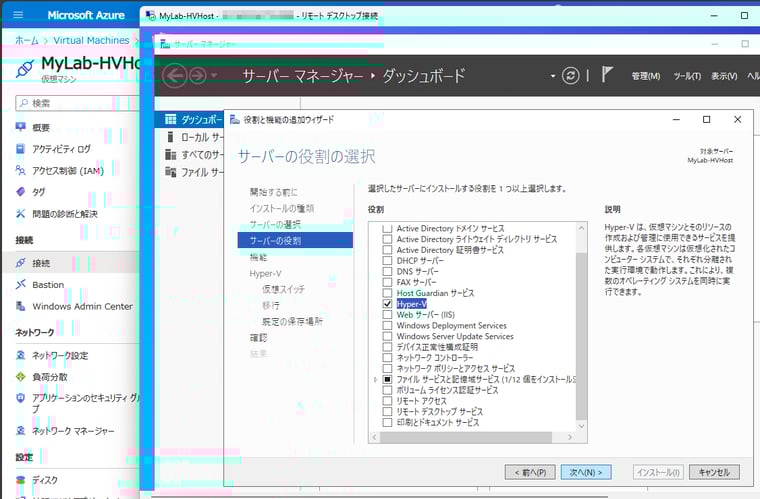The width and height of the screenshot is (760, 499).
Task: Click the < 前へ(P) button
Action: [x=530, y=472]
